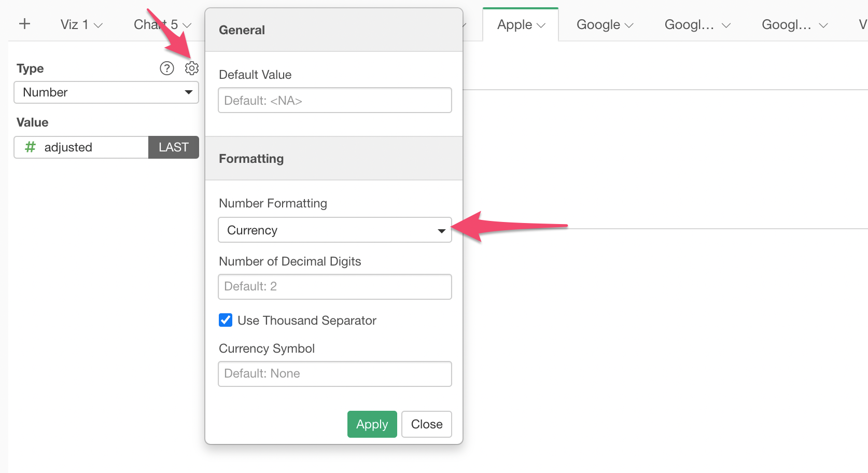Open the Type Number dropdown
This screenshot has height=473, width=868.
point(106,92)
